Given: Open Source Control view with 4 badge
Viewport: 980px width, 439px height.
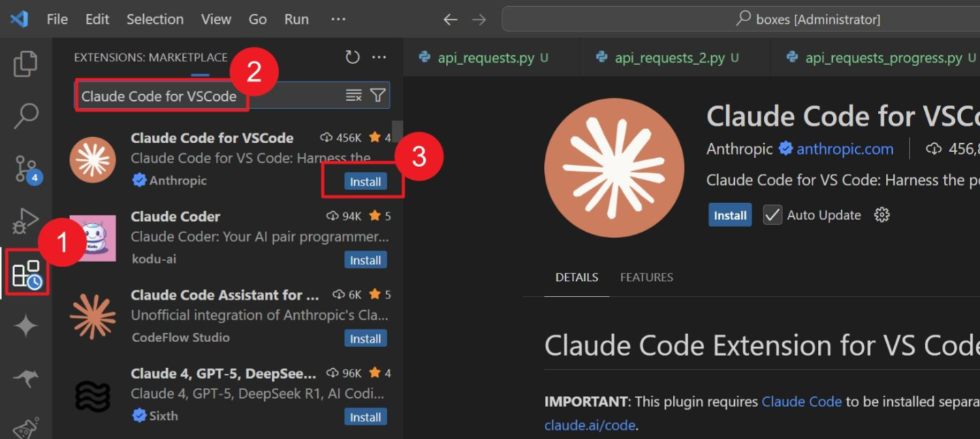Looking at the screenshot, I should point(27,168).
